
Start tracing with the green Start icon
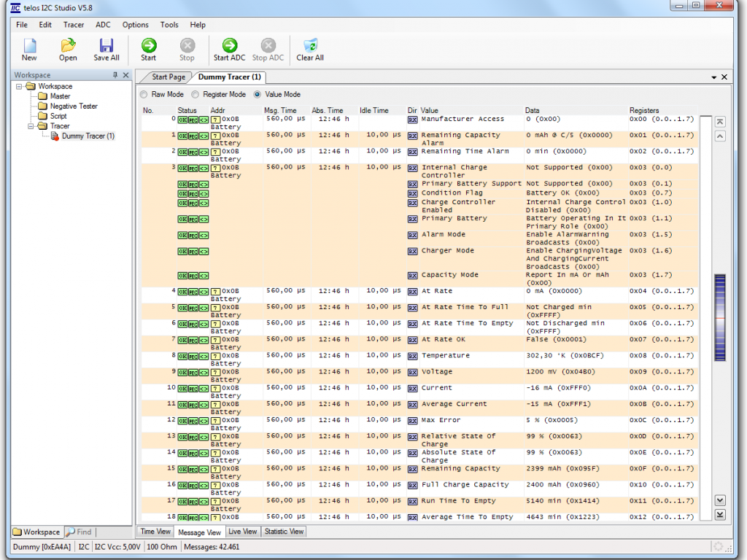tap(149, 46)
